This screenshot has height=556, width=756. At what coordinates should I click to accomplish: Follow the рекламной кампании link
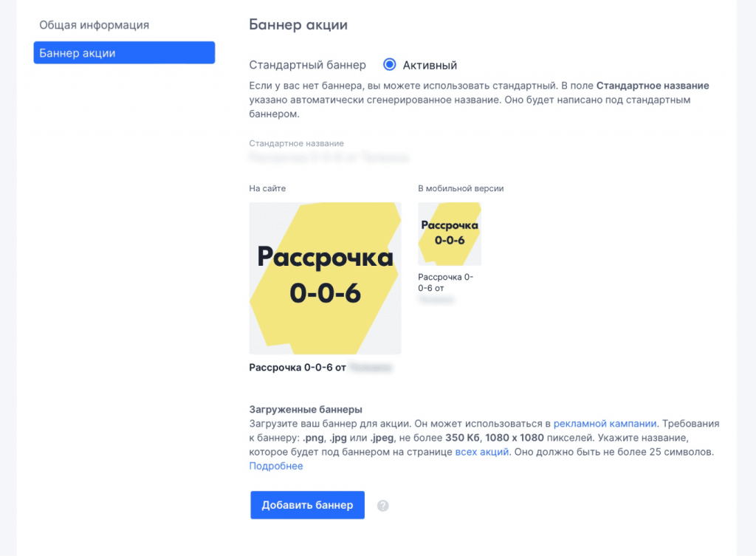pyautogui.click(x=605, y=424)
